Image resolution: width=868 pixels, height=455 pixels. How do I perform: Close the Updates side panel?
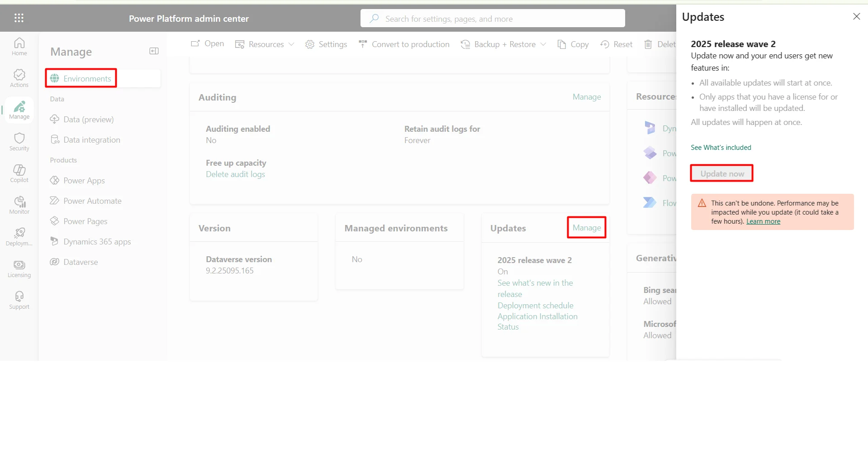tap(856, 17)
